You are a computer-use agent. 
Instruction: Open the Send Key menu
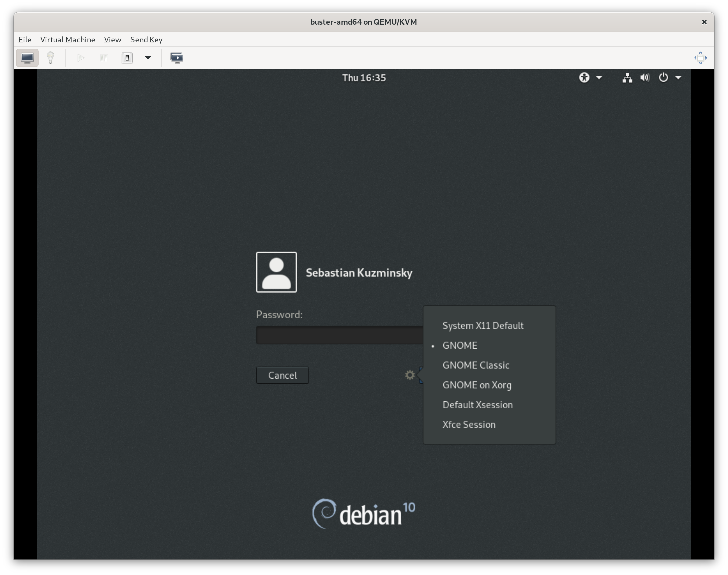[x=146, y=39]
